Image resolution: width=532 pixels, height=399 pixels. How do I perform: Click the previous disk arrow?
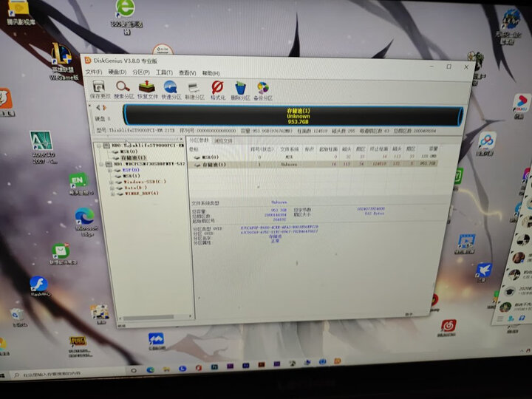tap(98, 108)
